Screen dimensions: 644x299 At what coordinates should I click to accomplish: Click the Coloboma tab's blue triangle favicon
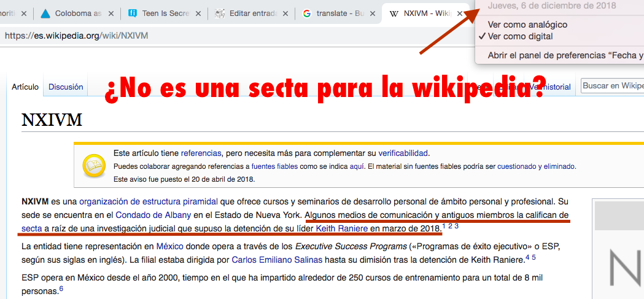45,13
